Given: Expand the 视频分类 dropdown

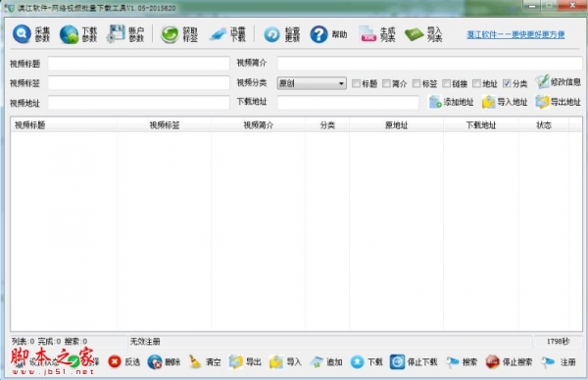Looking at the screenshot, I should tap(341, 83).
